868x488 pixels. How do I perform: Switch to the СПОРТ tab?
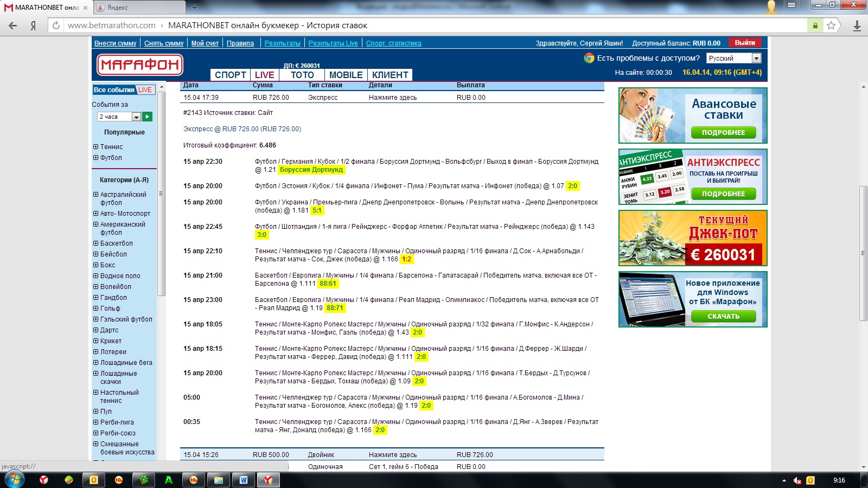click(x=230, y=75)
